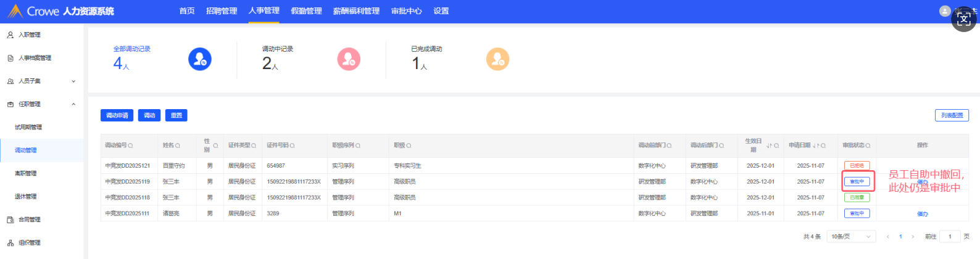This screenshot has height=259, width=980.
Task: Open 假勤管理 in top navigation
Action: [307, 11]
